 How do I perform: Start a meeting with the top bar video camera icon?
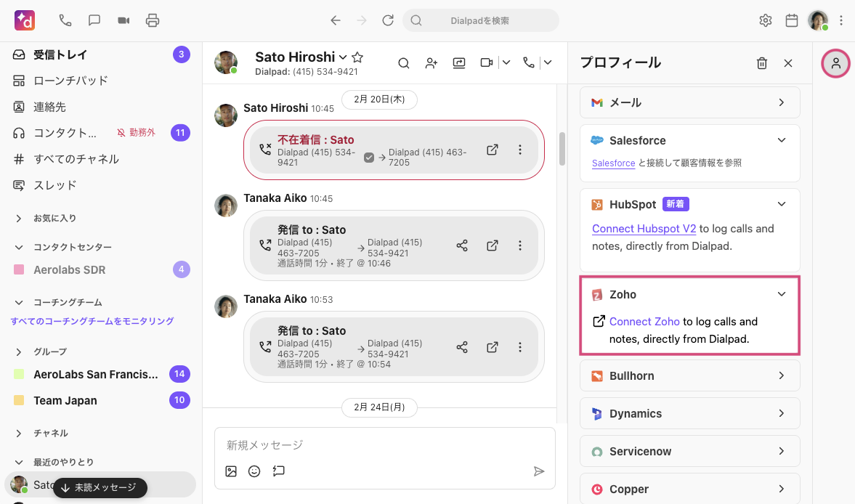123,21
